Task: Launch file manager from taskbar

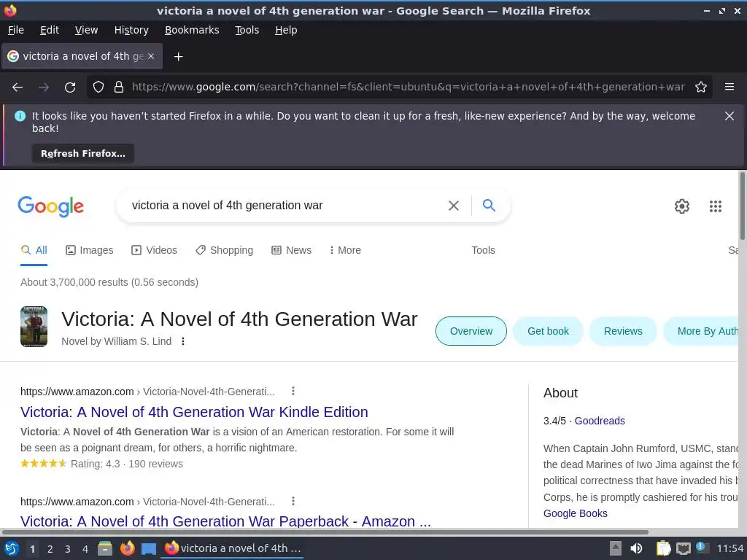Action: pos(105,548)
